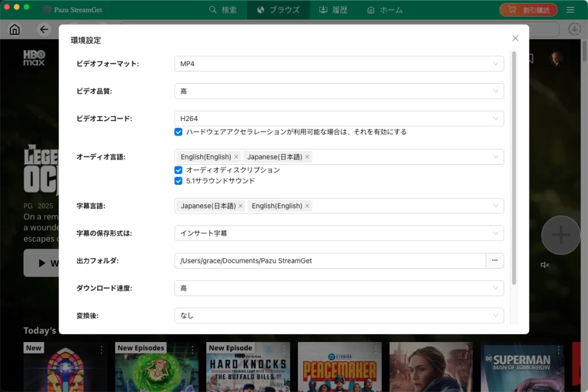Open the hamburger menu icon
This screenshot has height=392, width=588.
[x=570, y=10]
